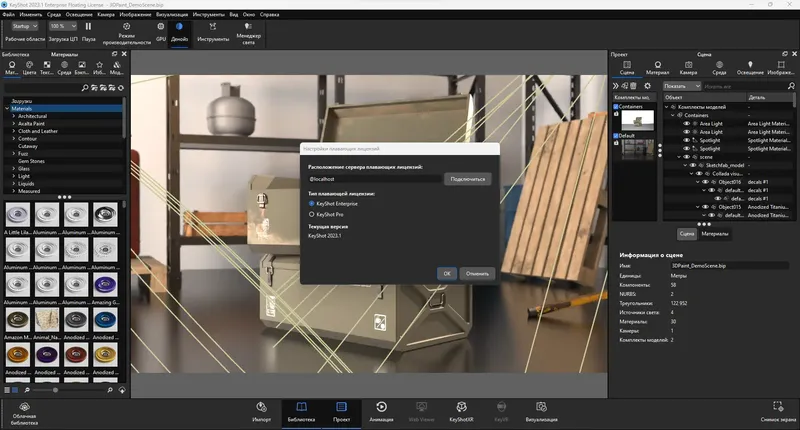Open KeyShotXR from the bottom toolbar

[461, 408]
